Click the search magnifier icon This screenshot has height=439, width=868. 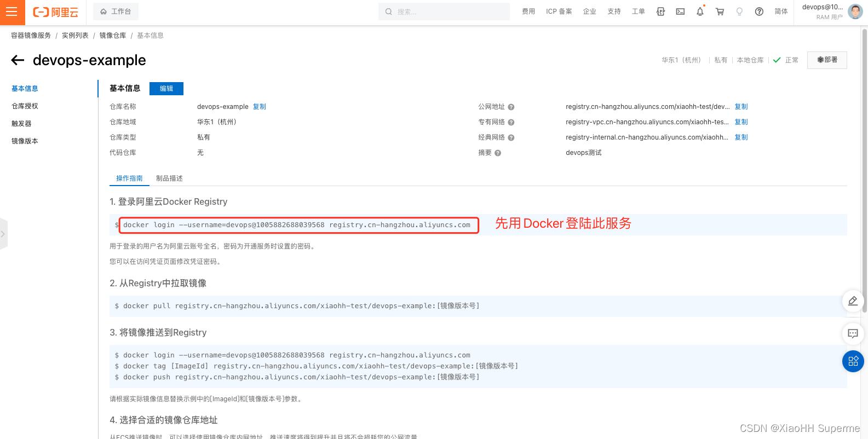388,11
